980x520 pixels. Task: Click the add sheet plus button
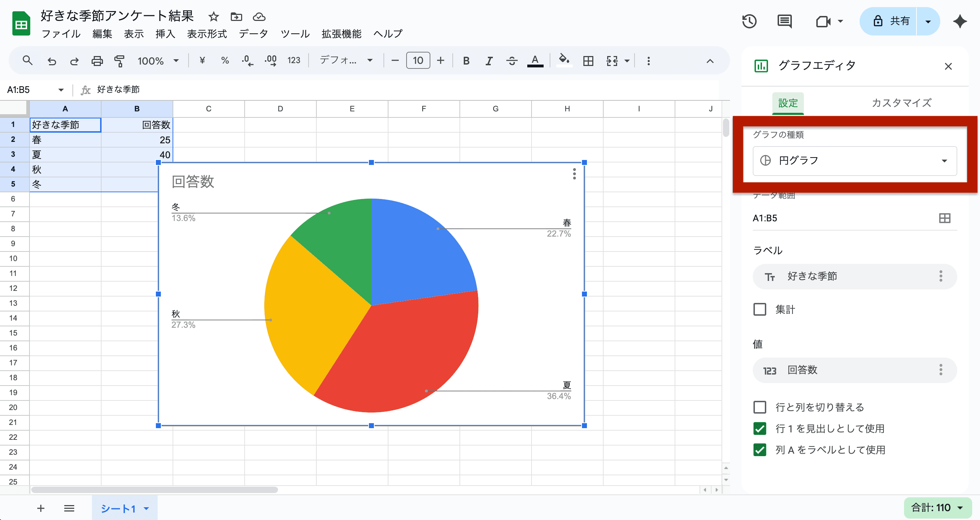pyautogui.click(x=41, y=508)
